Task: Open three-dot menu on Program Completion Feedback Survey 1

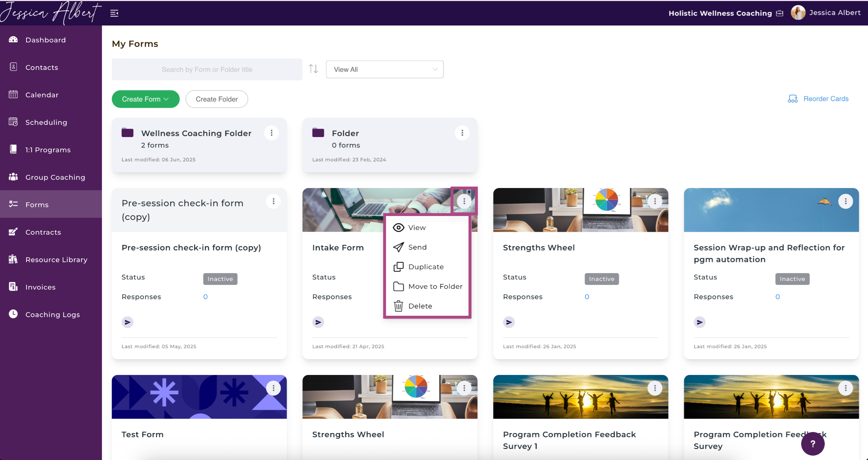Action: pos(655,388)
